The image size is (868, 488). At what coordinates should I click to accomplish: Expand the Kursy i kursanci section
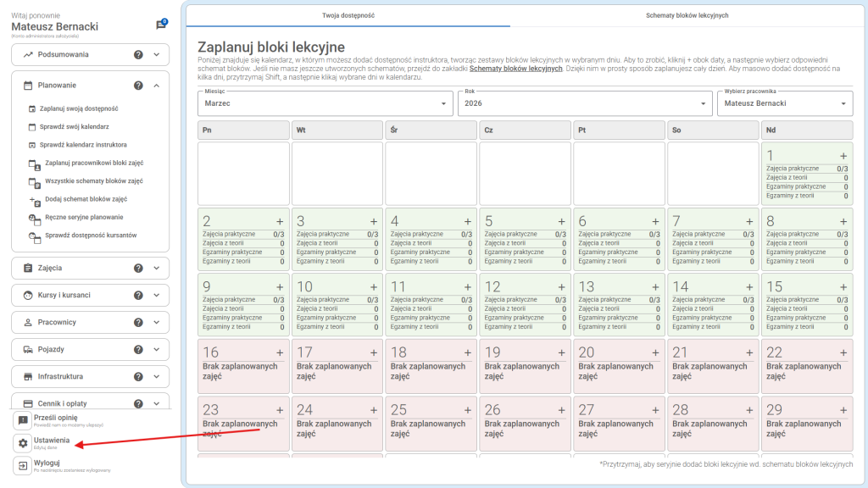(x=157, y=296)
